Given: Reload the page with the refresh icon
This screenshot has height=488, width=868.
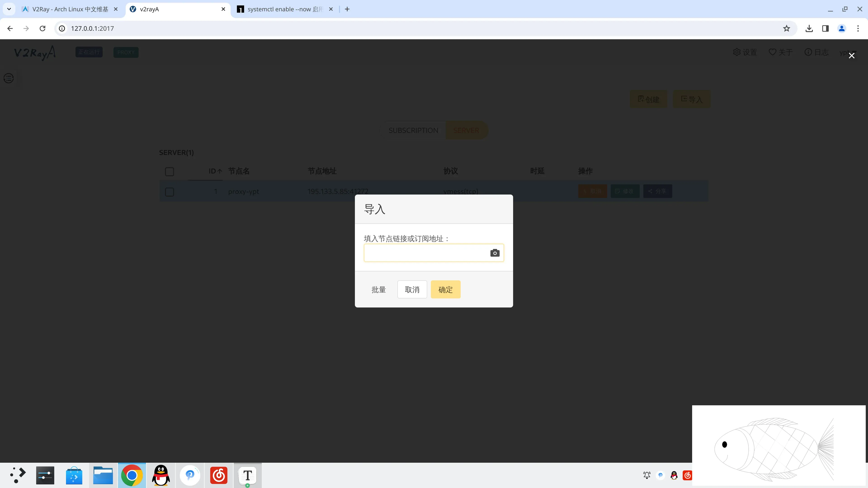Looking at the screenshot, I should click(x=42, y=29).
